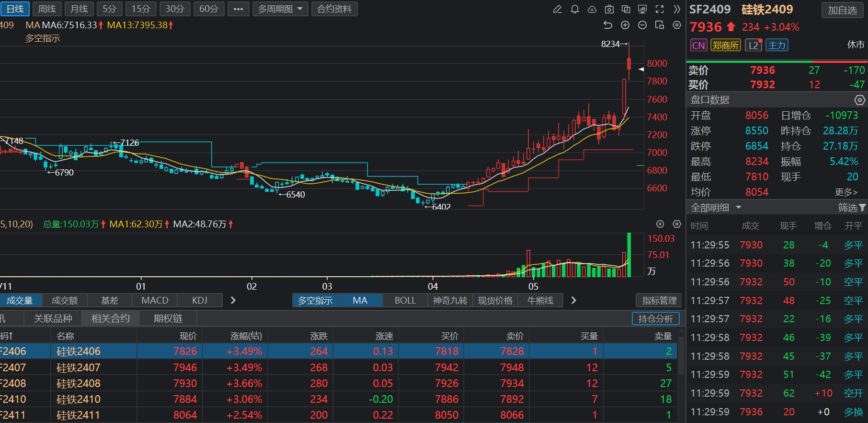
Task: Switch to 周线 weekly chart
Action: coord(47,9)
